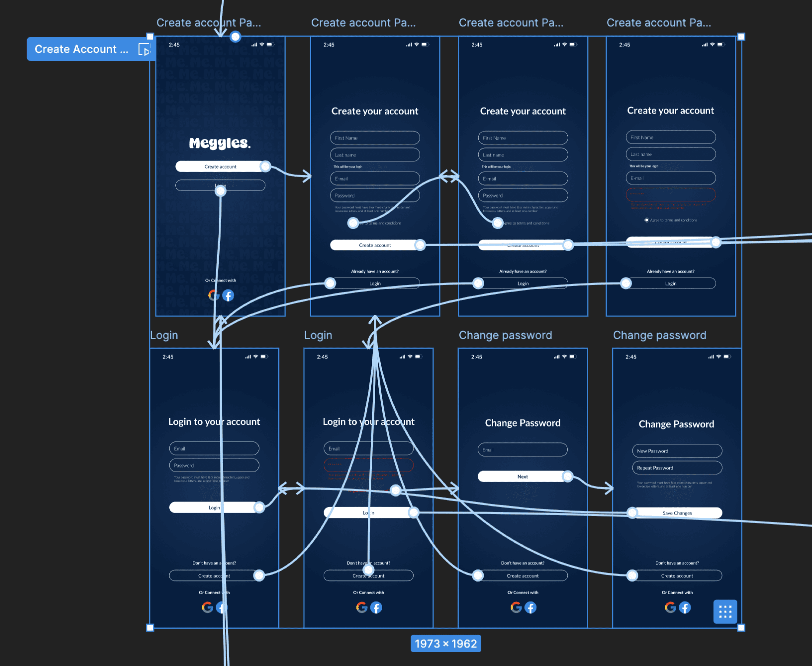Click the 1973 × 1962 dimension badge
The image size is (812, 666).
pos(445,643)
